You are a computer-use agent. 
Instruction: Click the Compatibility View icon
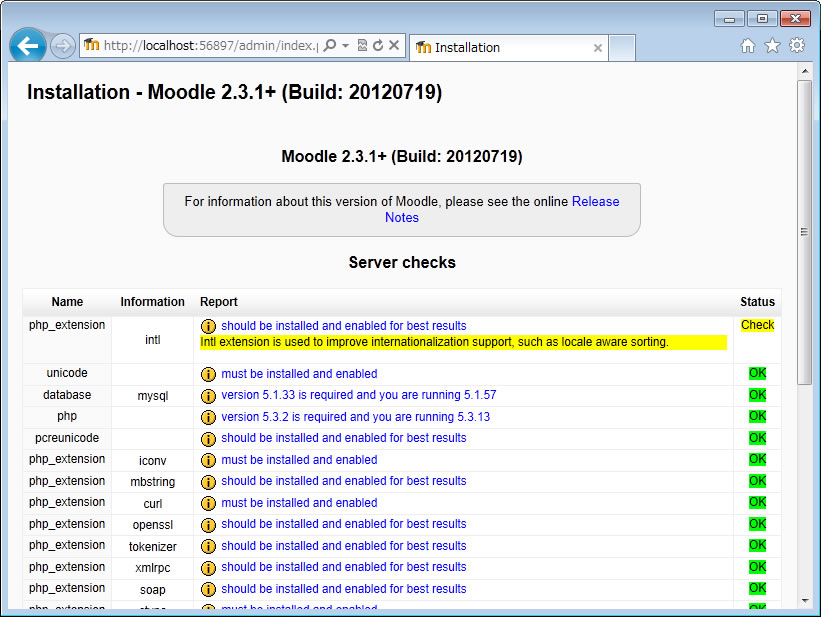tap(362, 46)
